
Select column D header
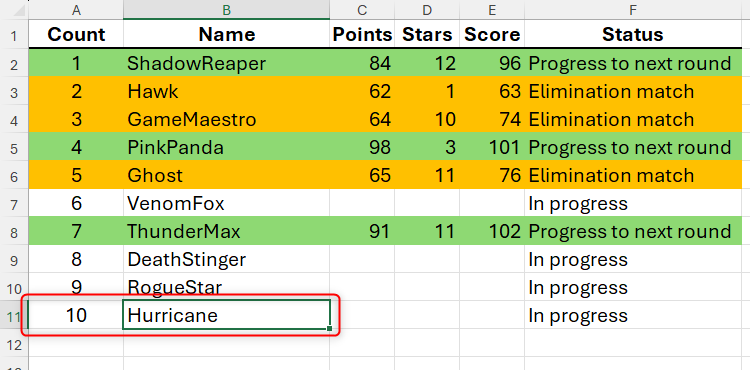[x=427, y=10]
